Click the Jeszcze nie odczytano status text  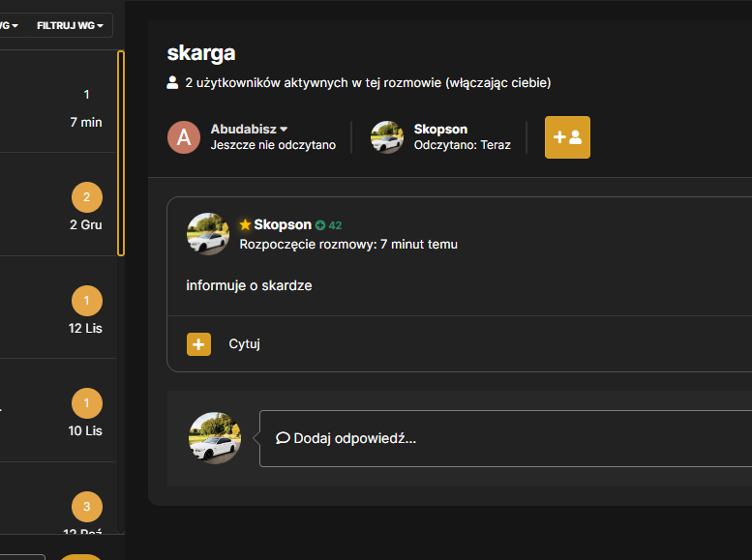pyautogui.click(x=273, y=145)
